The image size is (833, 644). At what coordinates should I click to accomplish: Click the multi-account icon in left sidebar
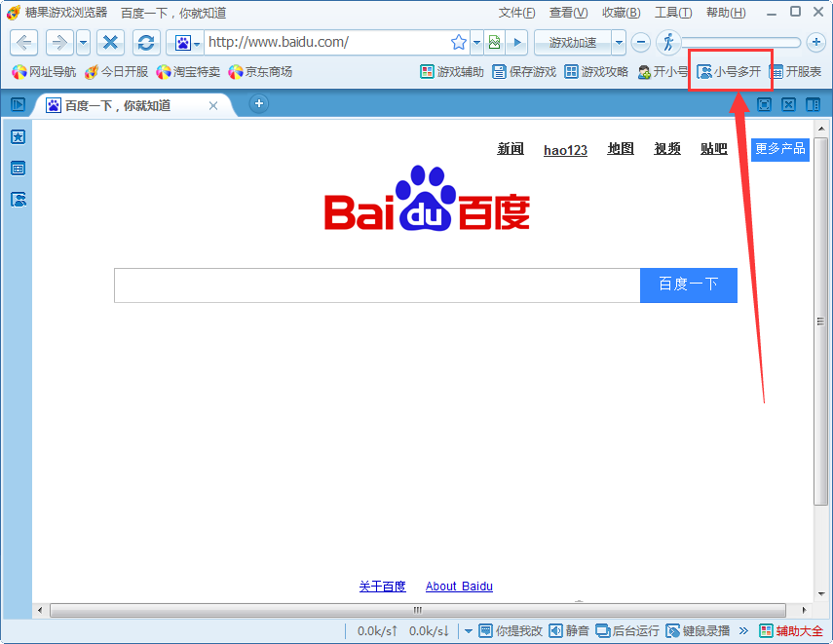(19, 200)
